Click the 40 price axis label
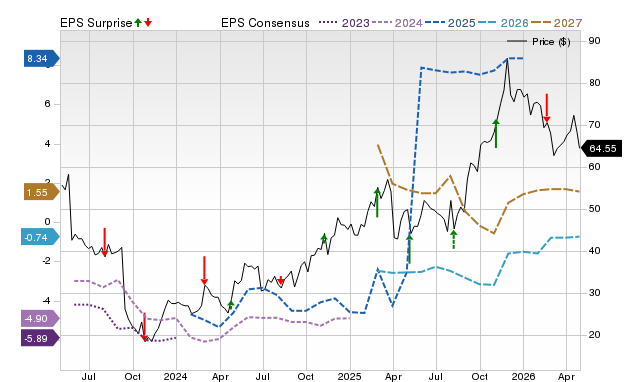640x382 pixels. coord(594,251)
